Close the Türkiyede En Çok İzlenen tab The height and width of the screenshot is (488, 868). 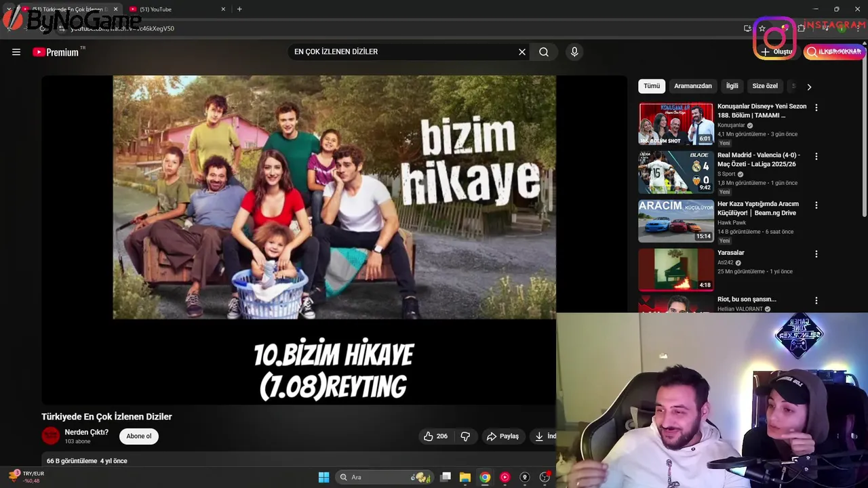[x=115, y=9]
